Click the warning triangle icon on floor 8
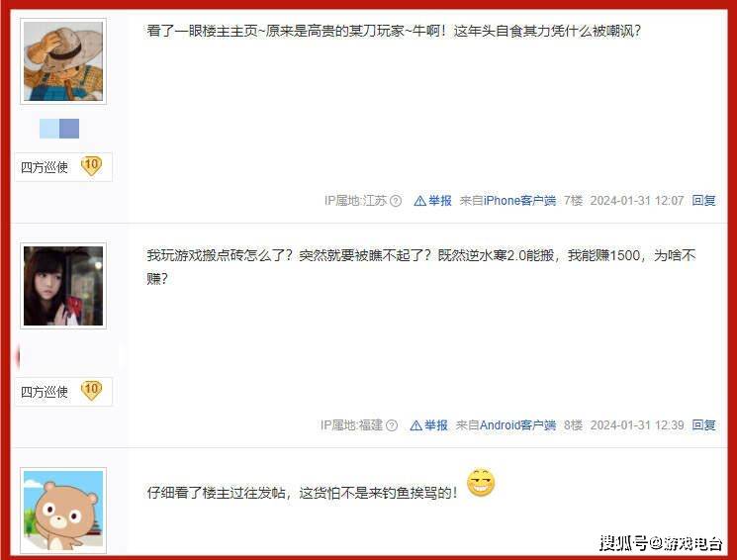The width and height of the screenshot is (737, 560). (415, 425)
